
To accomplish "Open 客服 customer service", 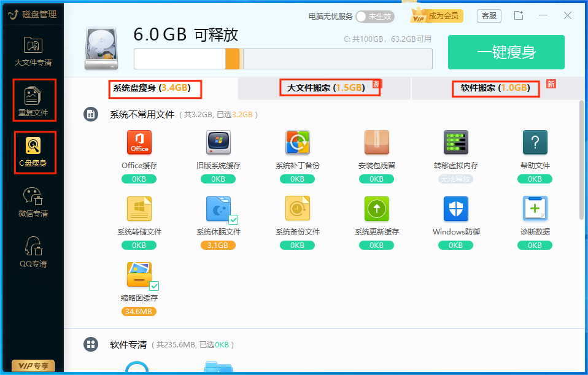I will click(489, 16).
